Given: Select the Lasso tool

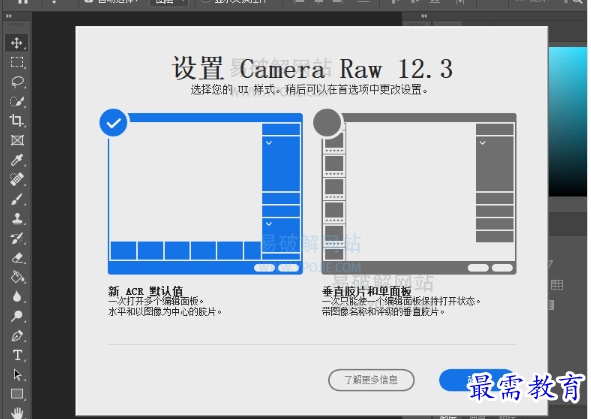Looking at the screenshot, I should point(17,82).
